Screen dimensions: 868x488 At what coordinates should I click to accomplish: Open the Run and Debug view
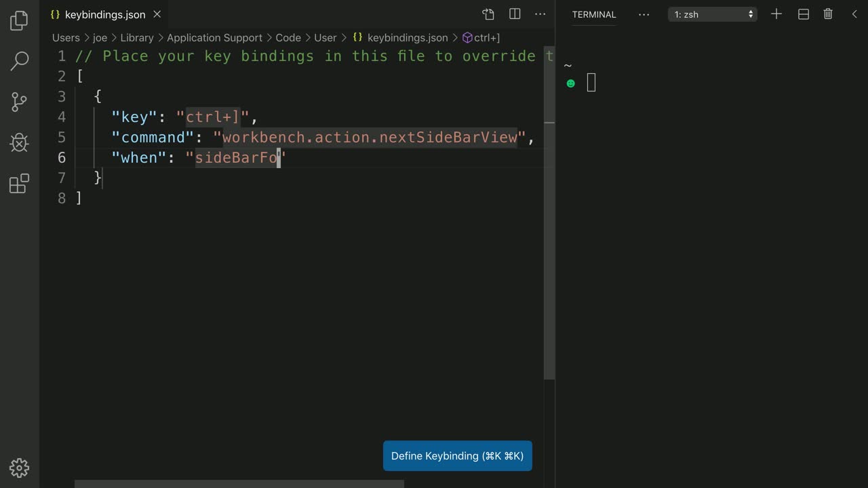(19, 142)
